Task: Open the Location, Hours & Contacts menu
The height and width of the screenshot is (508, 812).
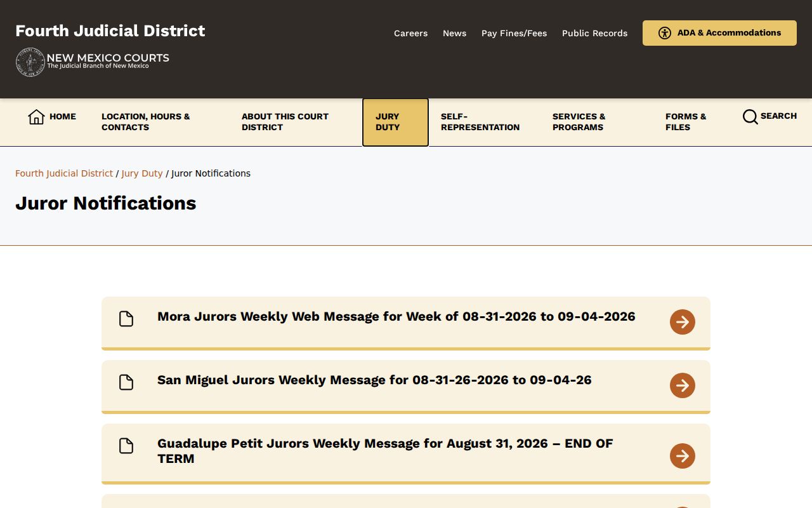Action: (146, 122)
